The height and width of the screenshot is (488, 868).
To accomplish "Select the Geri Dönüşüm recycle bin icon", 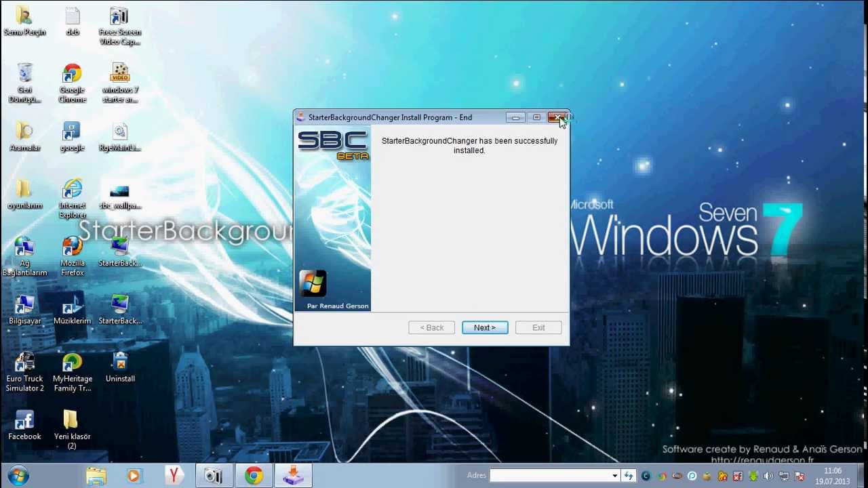I will [24, 84].
